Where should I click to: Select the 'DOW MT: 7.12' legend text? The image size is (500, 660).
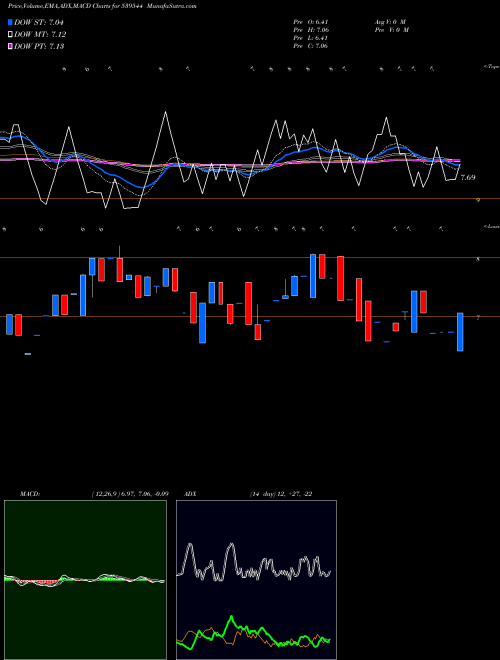[x=40, y=35]
